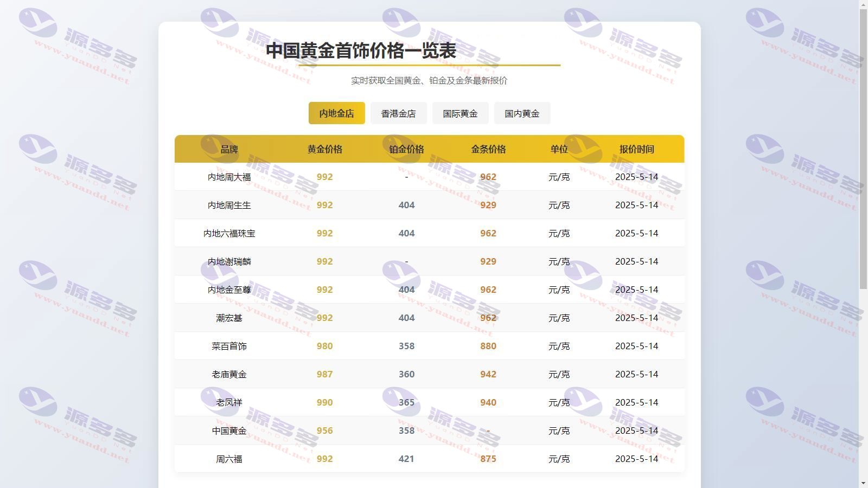Select the 菜百首饰 brand cell
This screenshot has width=868, height=488.
tap(229, 346)
